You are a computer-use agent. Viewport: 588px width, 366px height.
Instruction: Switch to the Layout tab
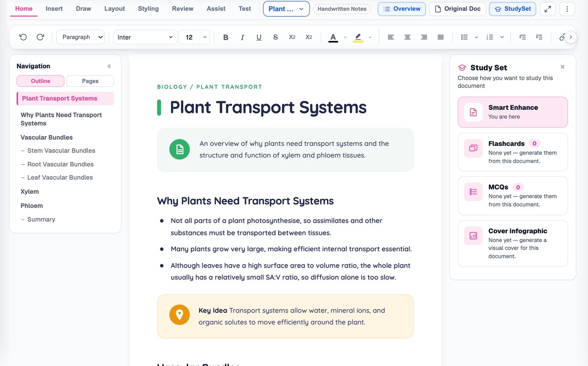click(115, 8)
